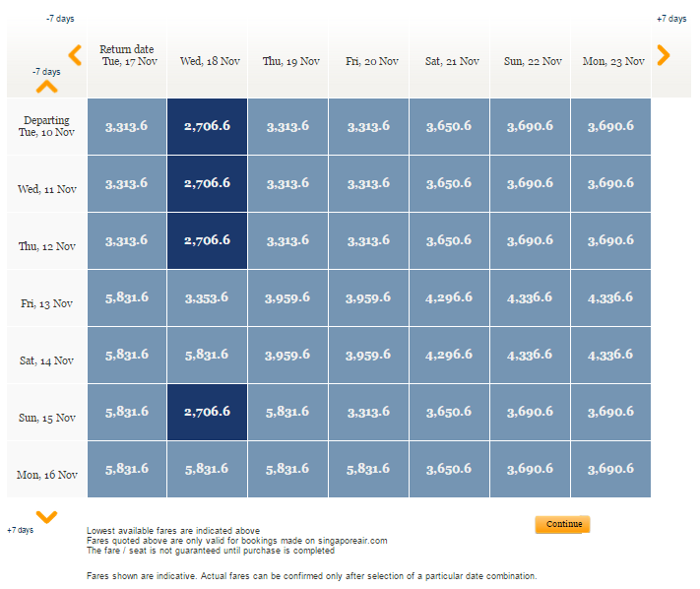Viewport: 700px width, 589px height.
Task: Select fare departing Wed 11 Nov, returning Thu 19 Nov
Action: 287,183
